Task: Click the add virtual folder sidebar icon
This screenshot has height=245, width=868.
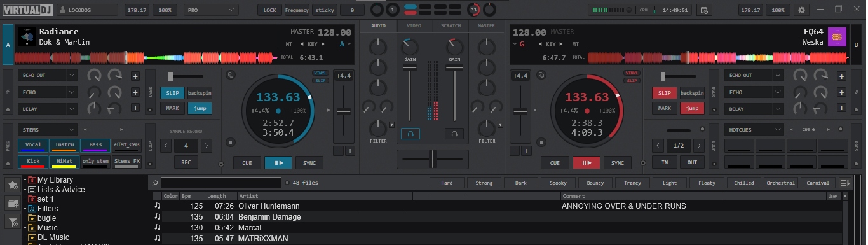Action: (12, 204)
